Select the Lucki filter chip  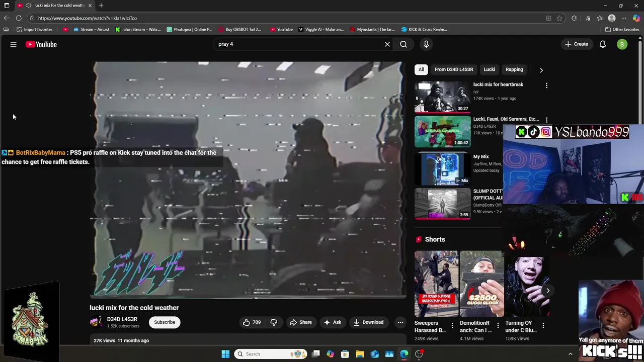coord(490,69)
